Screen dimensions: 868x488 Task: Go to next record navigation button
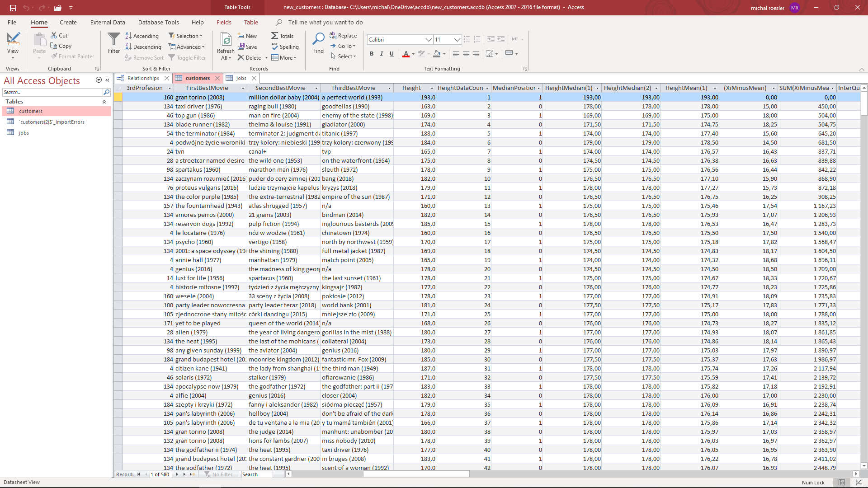pyautogui.click(x=177, y=474)
